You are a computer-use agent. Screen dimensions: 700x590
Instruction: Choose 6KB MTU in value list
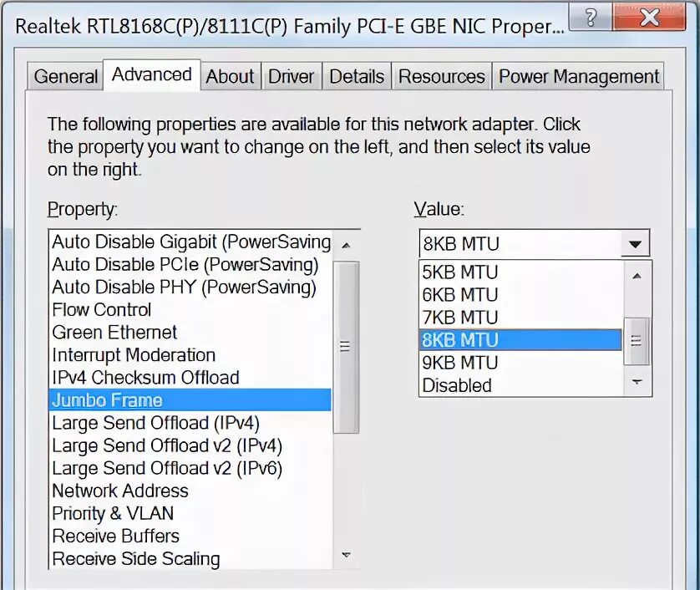click(520, 295)
